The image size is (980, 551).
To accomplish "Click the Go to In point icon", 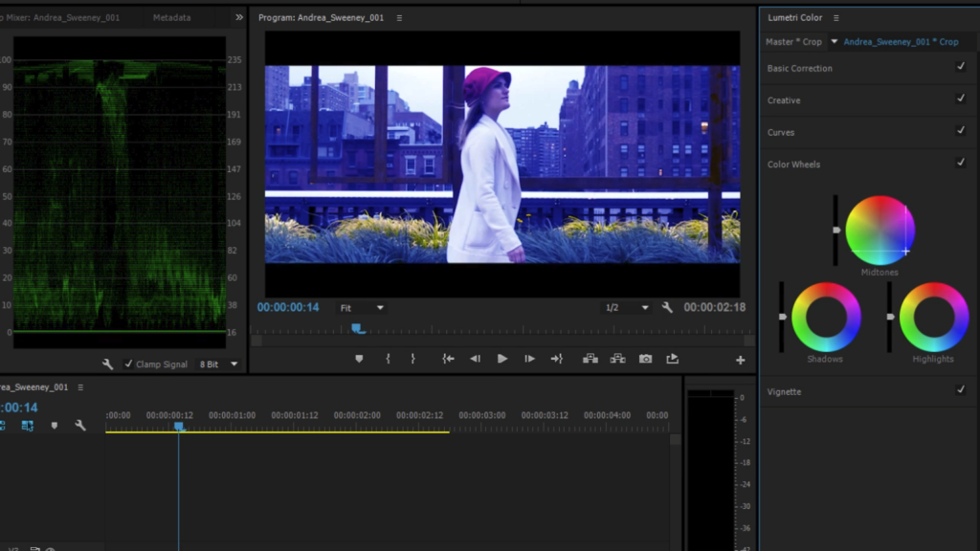I will coord(447,359).
